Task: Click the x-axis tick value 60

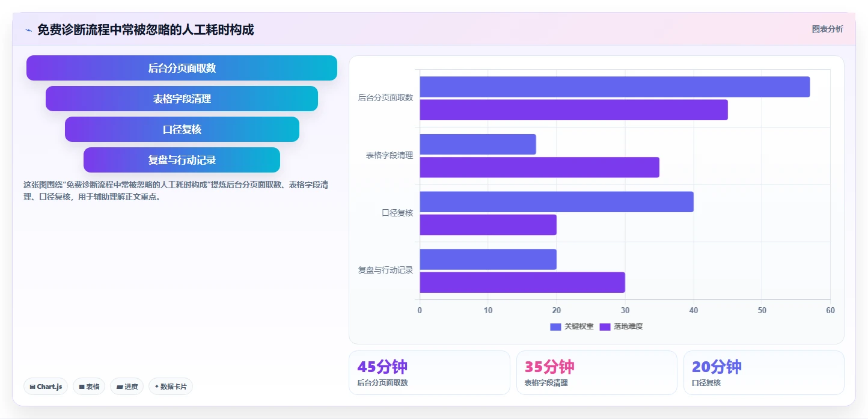Action: click(830, 310)
